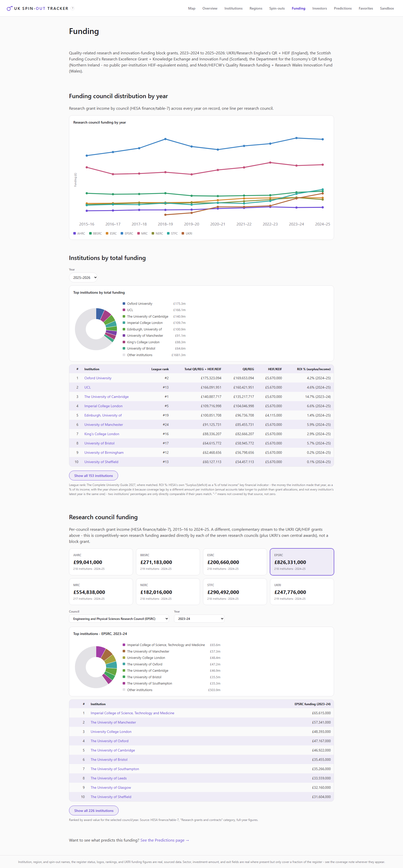
Task: Open The University of Leeds link
Action: pyautogui.click(x=109, y=778)
